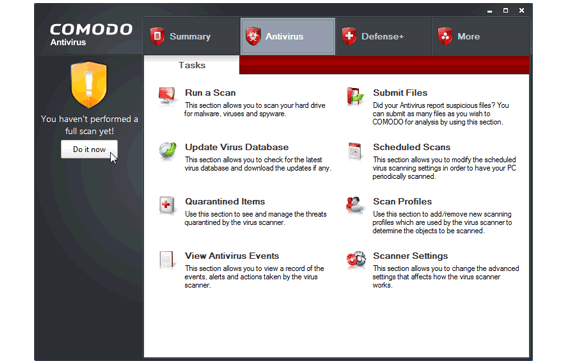Open the Submit Files section
Image resolution: width=575 pixels, height=364 pixels.
coord(400,93)
